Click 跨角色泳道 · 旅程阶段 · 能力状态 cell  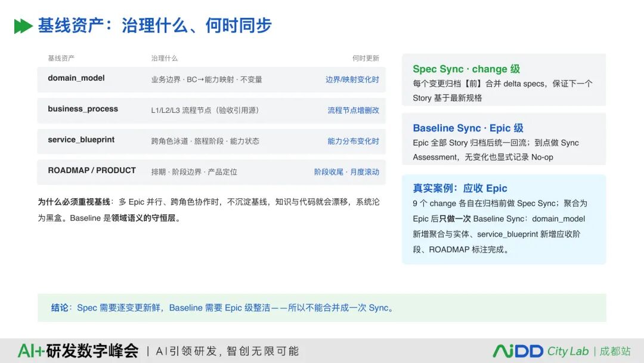coord(205,141)
